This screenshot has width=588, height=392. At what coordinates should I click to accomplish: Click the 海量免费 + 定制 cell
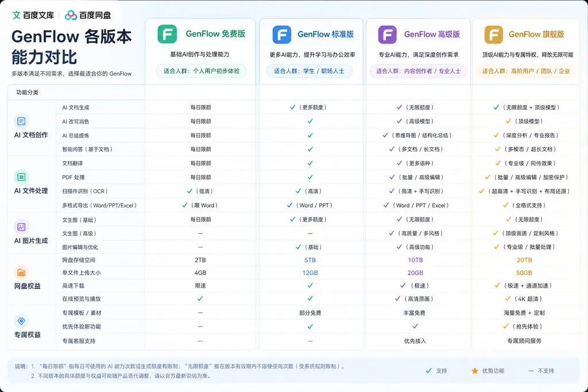[x=524, y=313]
